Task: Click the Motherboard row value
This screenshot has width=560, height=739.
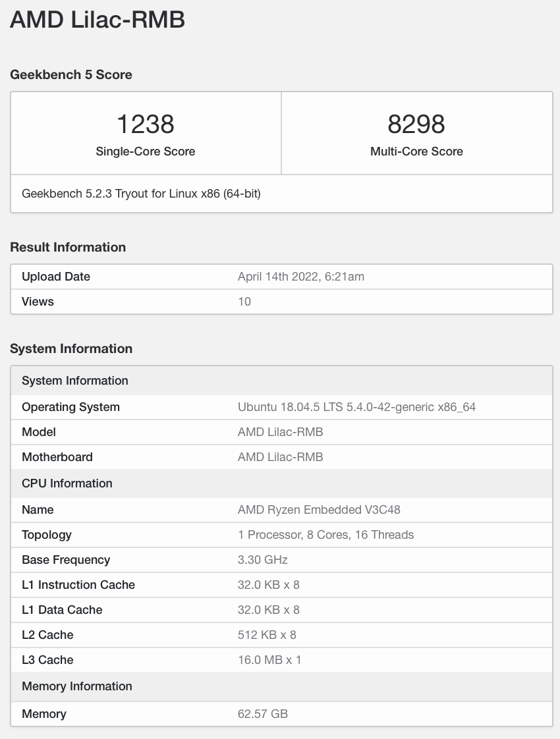Action: click(281, 457)
